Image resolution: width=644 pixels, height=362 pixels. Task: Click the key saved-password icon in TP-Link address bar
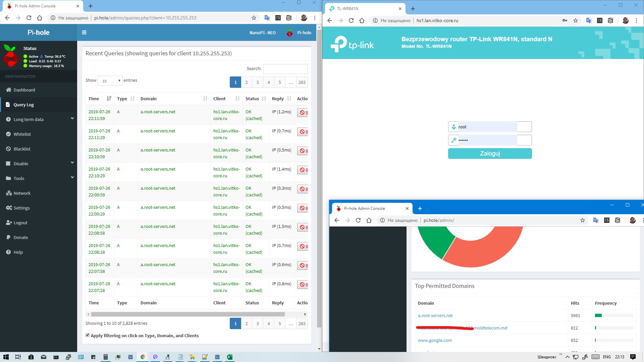click(x=565, y=20)
